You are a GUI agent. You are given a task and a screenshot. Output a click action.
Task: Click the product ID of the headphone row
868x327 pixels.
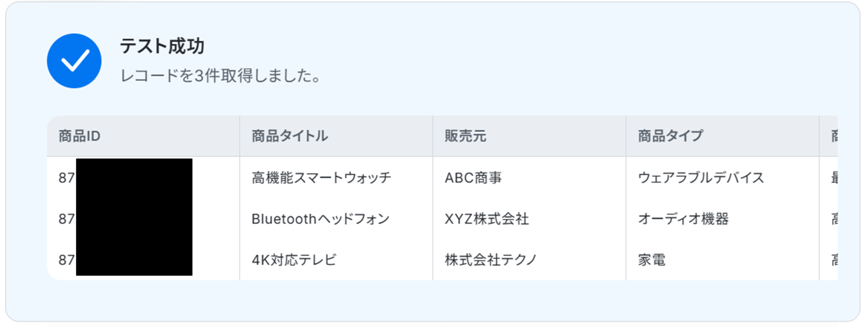[x=67, y=219]
